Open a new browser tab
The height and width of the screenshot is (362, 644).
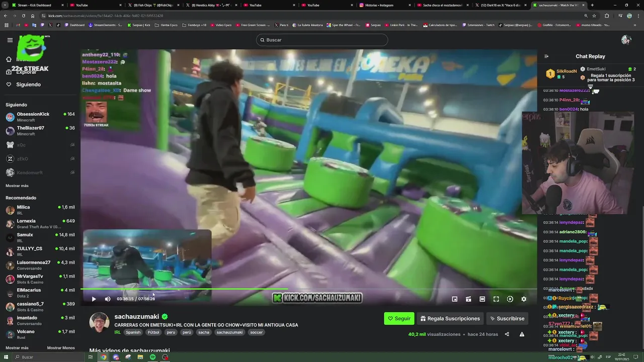pyautogui.click(x=592, y=5)
